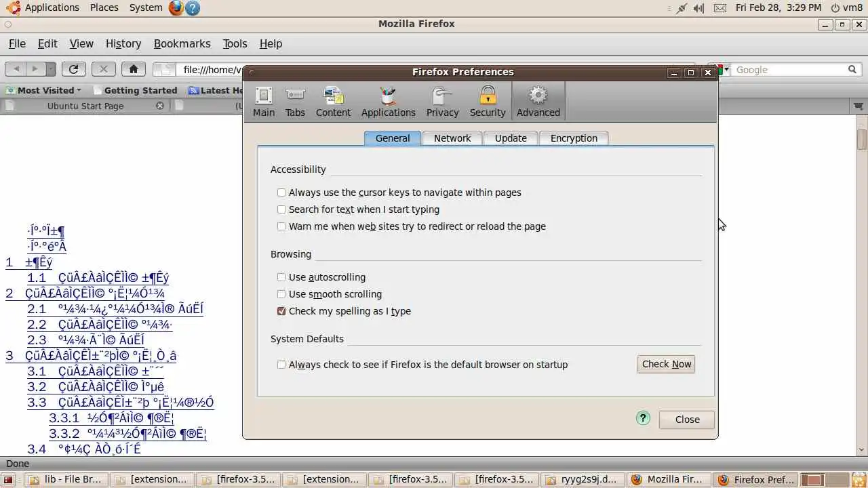
Task: Uncheck 'Check my spelling as I type'
Action: 281,311
